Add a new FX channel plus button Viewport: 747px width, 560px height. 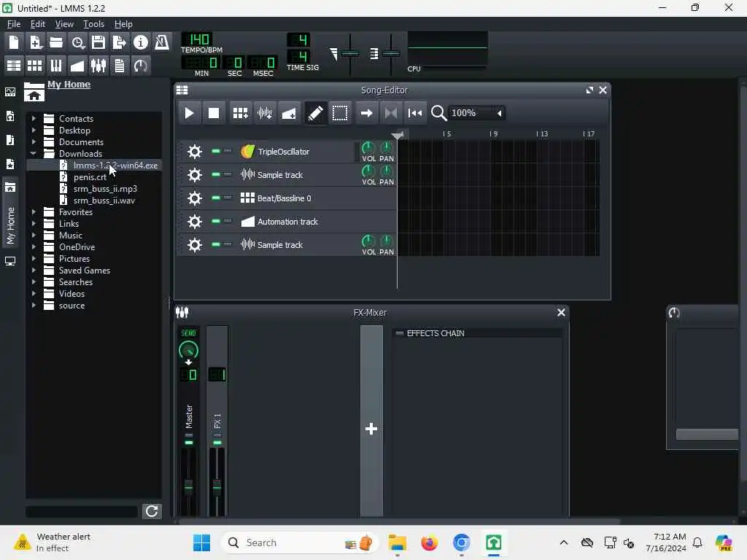371,429
